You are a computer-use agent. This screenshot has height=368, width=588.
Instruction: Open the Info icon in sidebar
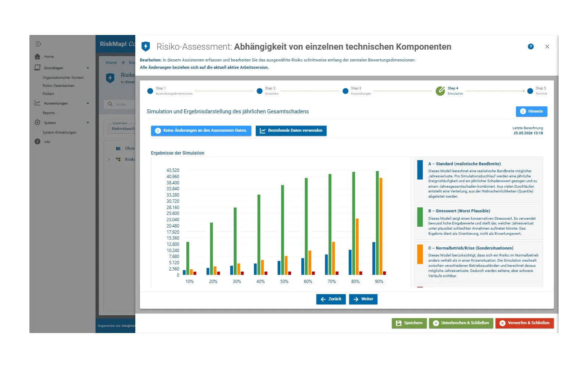coord(37,142)
